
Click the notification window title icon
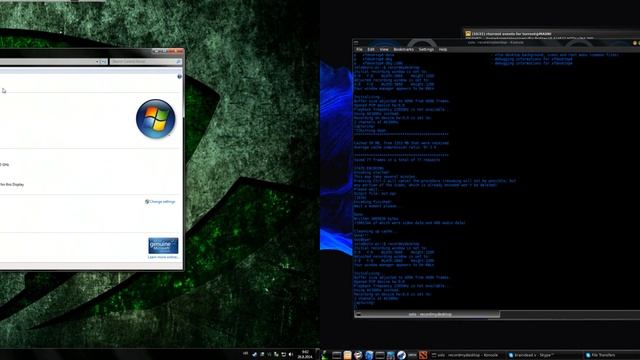(x=468, y=34)
